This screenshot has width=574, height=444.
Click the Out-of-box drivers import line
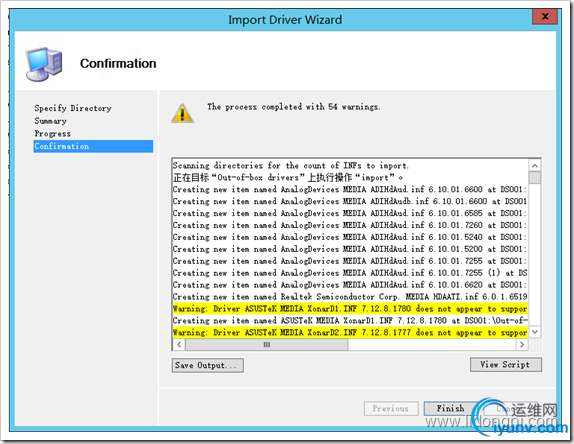(288, 178)
